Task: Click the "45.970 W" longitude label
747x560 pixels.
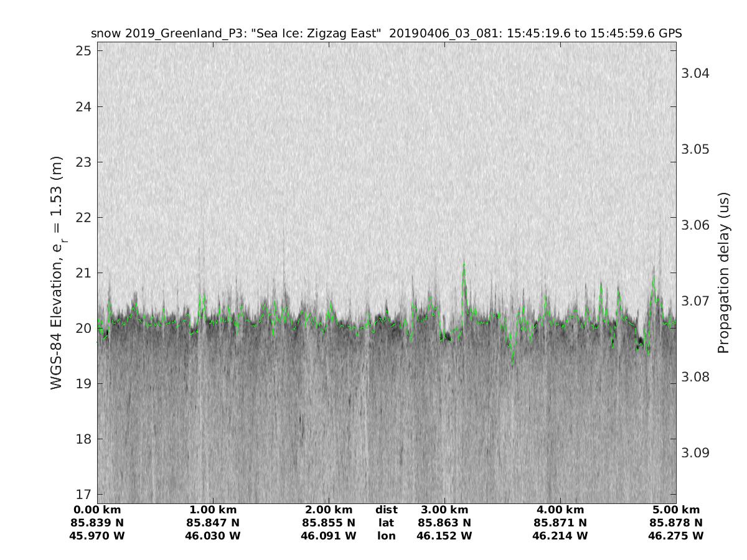Action: [98, 536]
